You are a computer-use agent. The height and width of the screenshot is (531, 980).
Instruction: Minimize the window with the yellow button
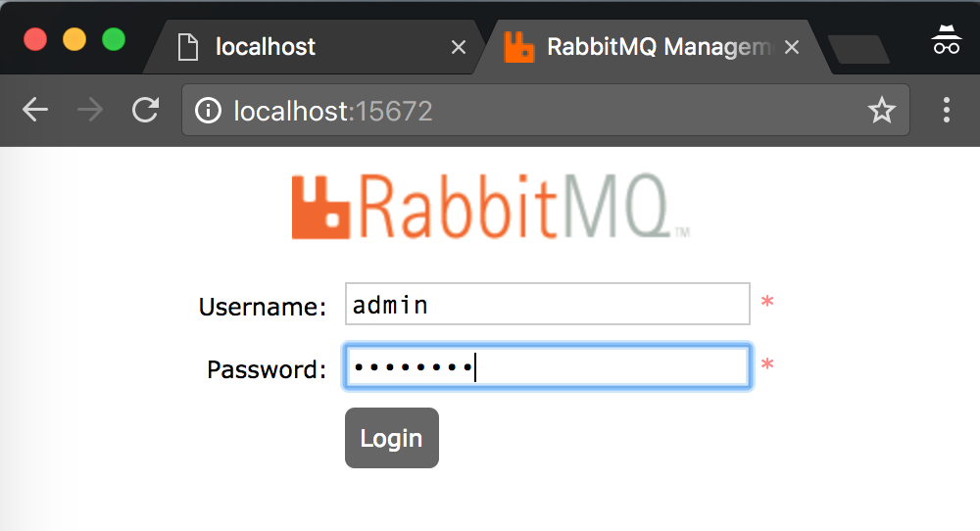click(74, 39)
